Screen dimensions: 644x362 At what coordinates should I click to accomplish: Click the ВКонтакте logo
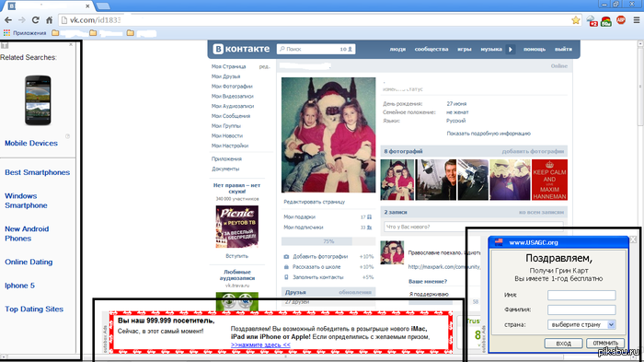point(241,49)
